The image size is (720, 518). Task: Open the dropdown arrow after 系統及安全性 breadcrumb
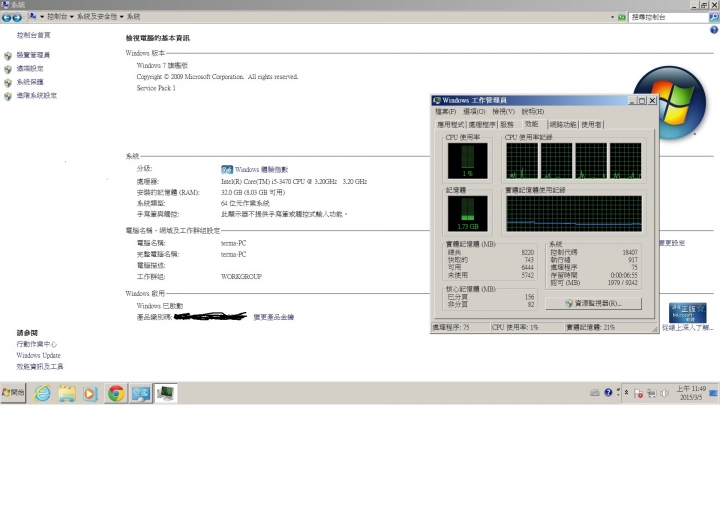(122, 17)
